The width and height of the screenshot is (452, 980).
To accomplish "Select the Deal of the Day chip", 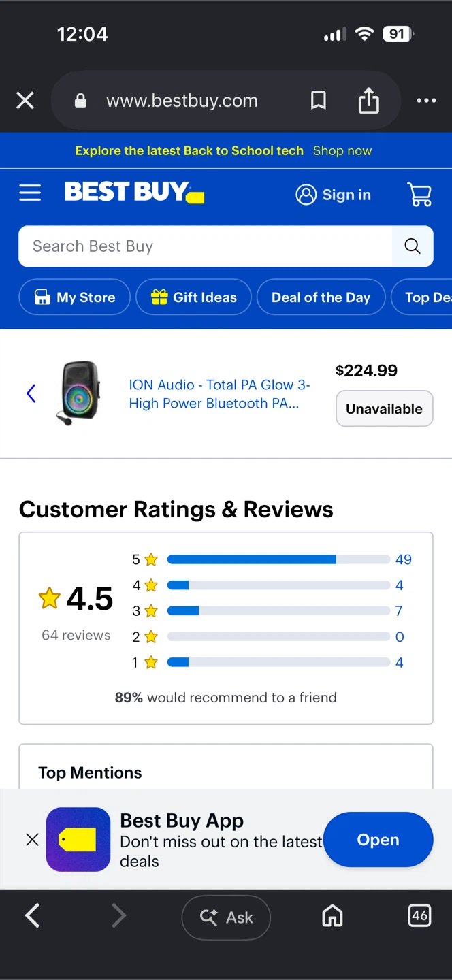I will coord(321,297).
